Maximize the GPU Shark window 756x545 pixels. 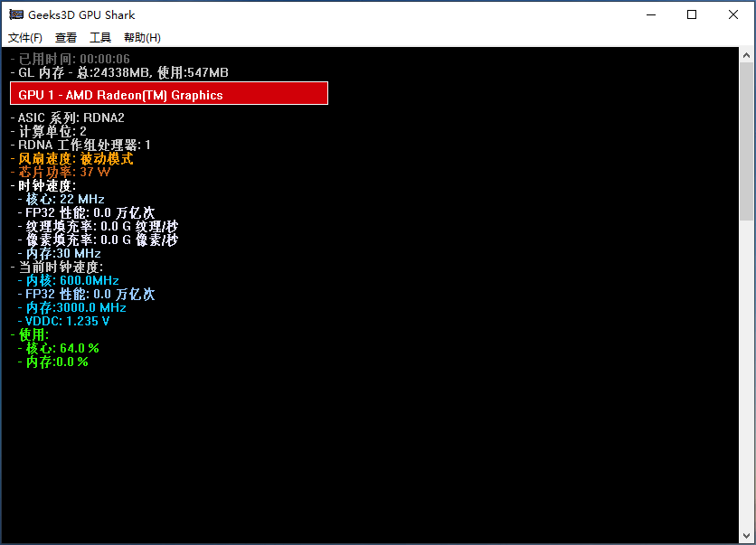692,15
